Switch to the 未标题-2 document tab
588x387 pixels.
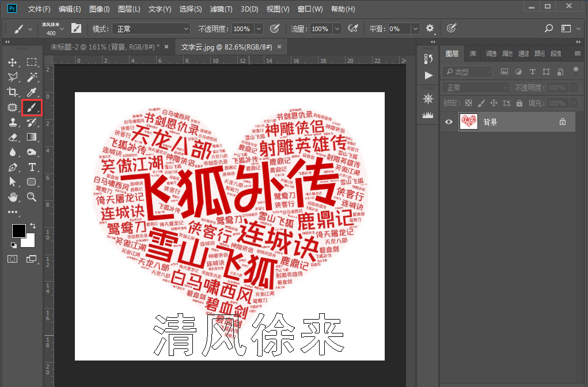pos(105,47)
